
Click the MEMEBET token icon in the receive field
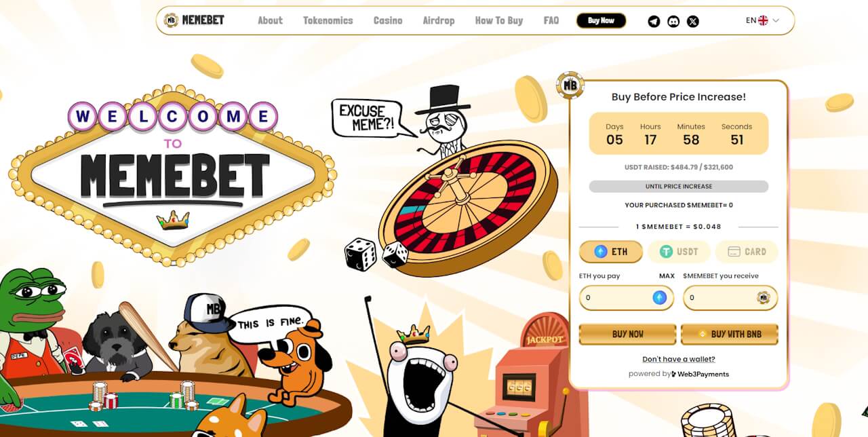coord(764,297)
